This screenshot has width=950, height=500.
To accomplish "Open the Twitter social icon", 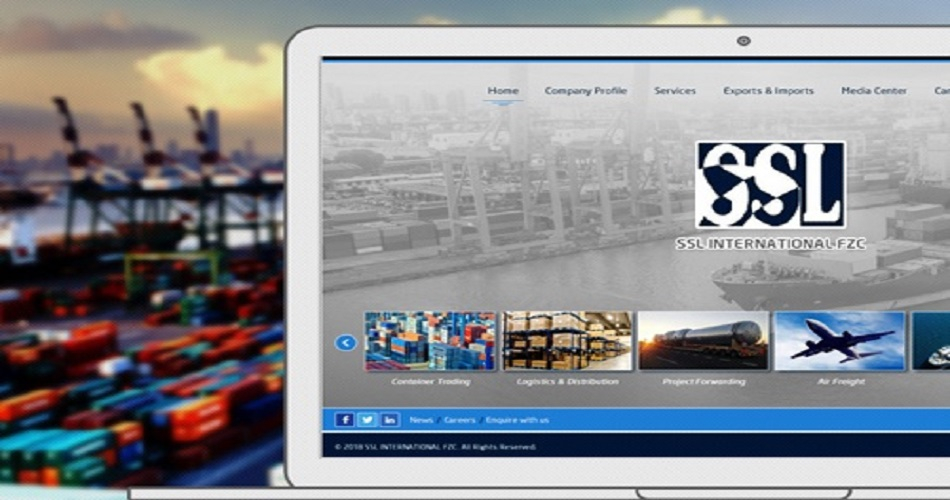I will tap(367, 419).
